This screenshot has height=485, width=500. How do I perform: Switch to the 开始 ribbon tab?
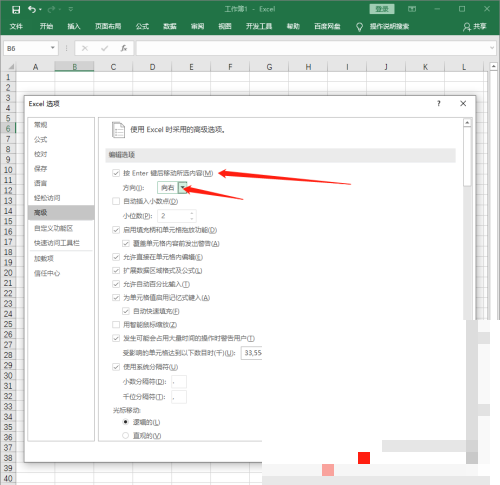tap(46, 26)
